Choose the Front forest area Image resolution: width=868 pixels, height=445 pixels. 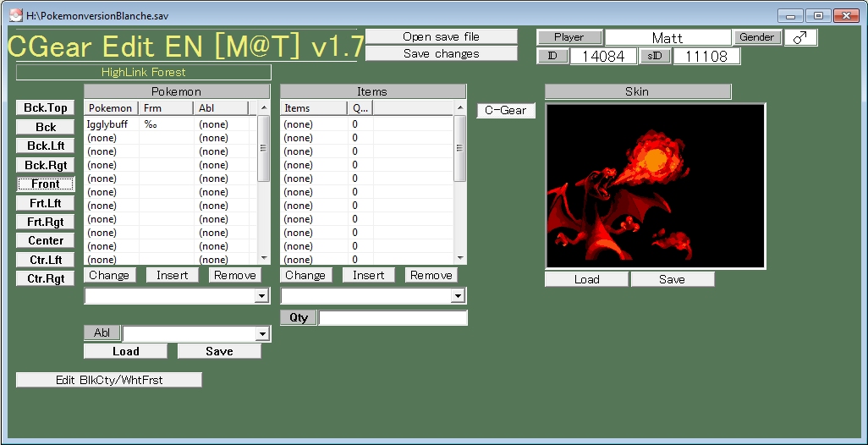pos(46,184)
